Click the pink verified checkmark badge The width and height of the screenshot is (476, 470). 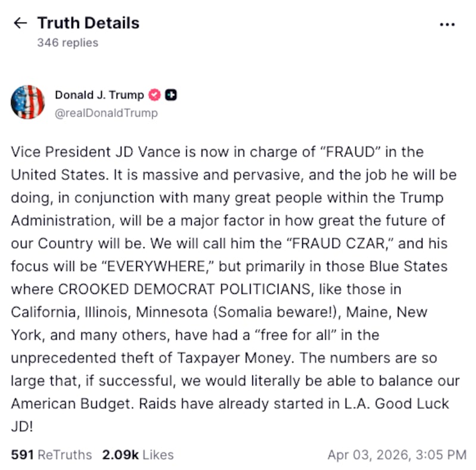click(154, 94)
